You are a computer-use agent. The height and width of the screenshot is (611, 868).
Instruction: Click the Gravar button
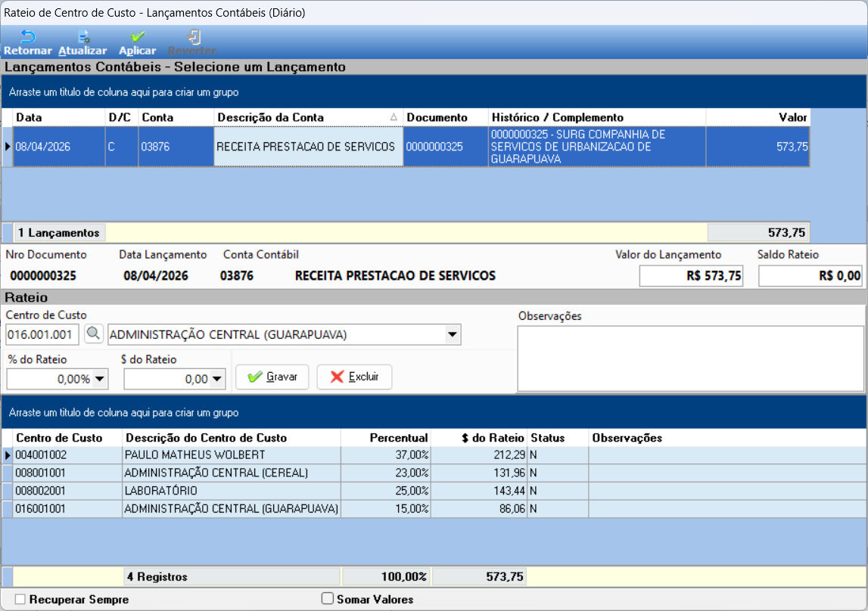272,377
